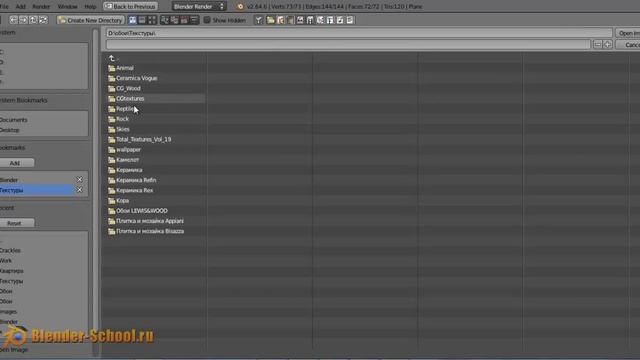Select the Total_Textures_Vol_19 folder

140,139
